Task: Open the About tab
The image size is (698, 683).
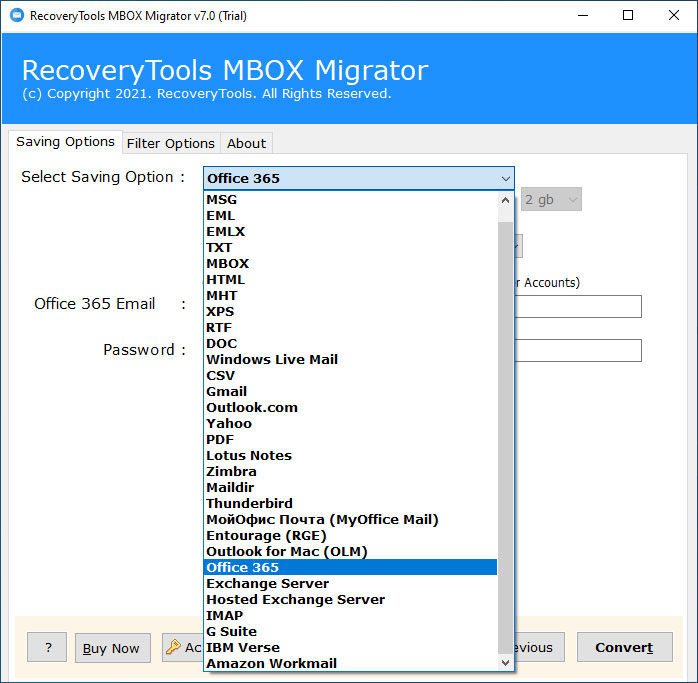Action: tap(246, 143)
